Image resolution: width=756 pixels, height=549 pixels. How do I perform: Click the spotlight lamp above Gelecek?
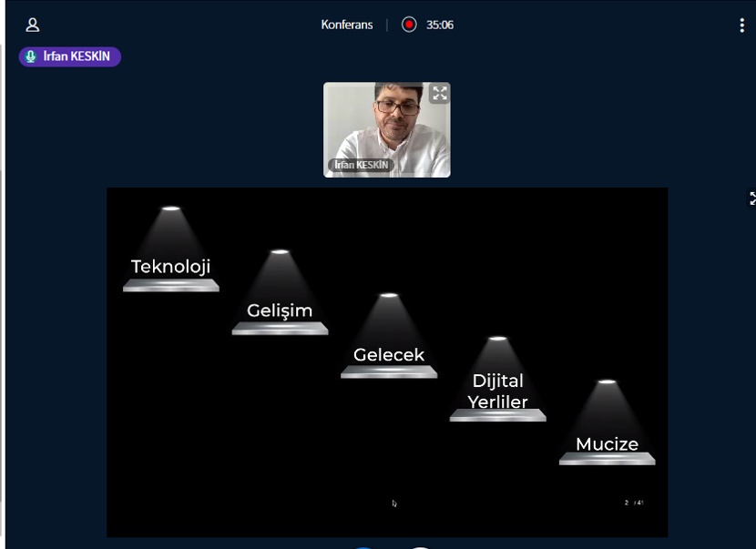pos(389,295)
